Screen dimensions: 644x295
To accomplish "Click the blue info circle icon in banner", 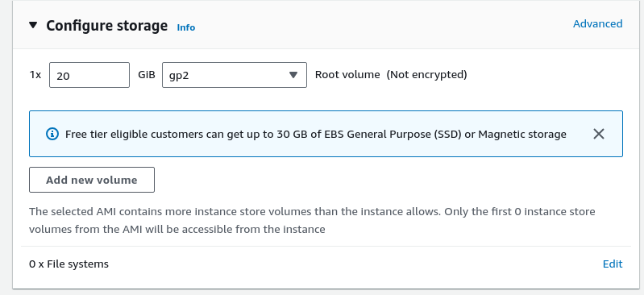I will (52, 134).
